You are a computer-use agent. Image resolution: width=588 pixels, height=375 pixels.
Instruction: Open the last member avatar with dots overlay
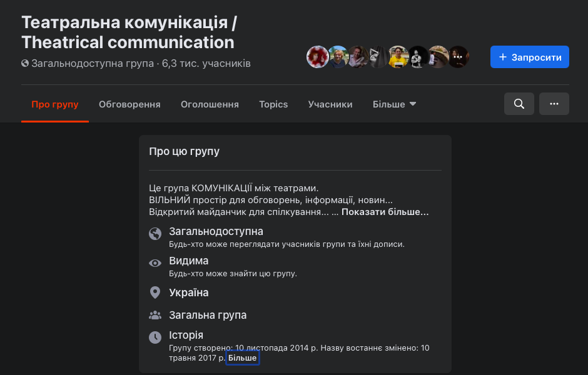(x=459, y=57)
